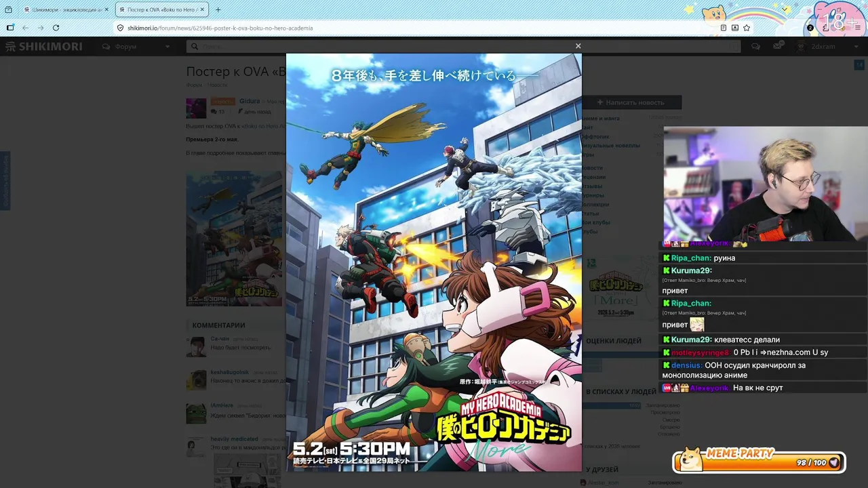Click Ripa_chan's message 'руина'
This screenshot has height=488, width=868.
click(x=724, y=258)
